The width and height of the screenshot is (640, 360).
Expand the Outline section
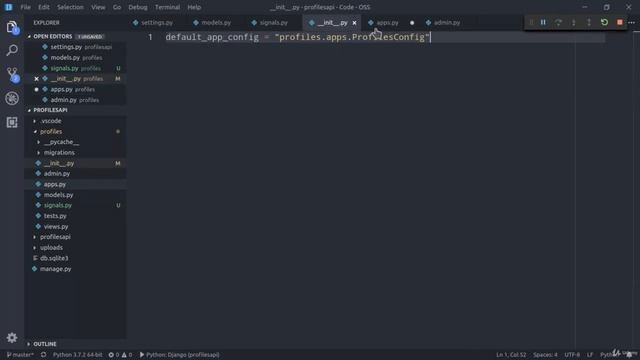tap(45, 344)
